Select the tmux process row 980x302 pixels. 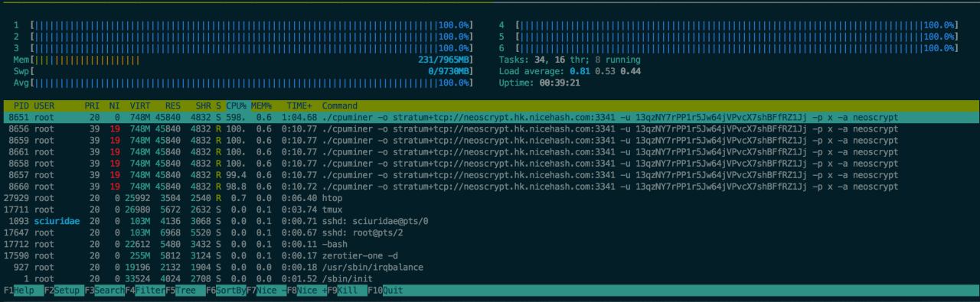[490, 209]
